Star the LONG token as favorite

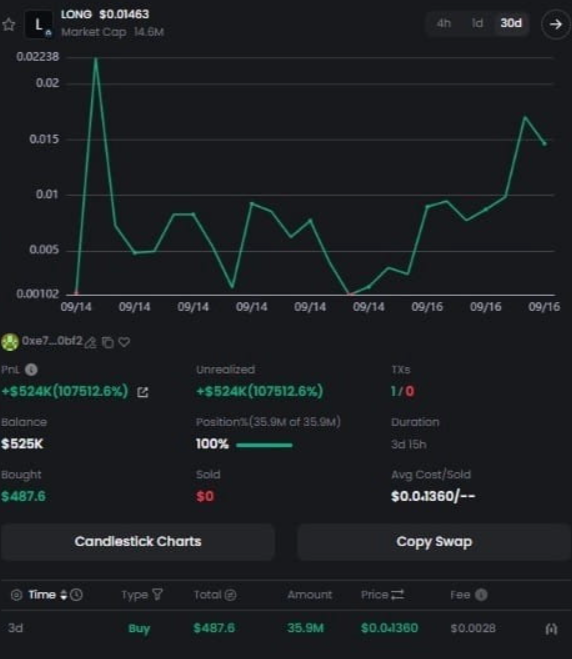pyautogui.click(x=9, y=24)
